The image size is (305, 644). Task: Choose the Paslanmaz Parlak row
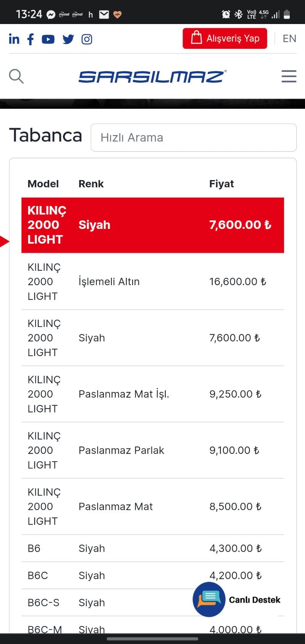[x=152, y=451]
